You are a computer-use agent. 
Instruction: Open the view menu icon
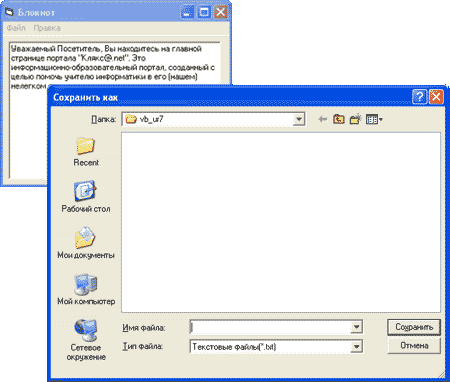[x=374, y=119]
